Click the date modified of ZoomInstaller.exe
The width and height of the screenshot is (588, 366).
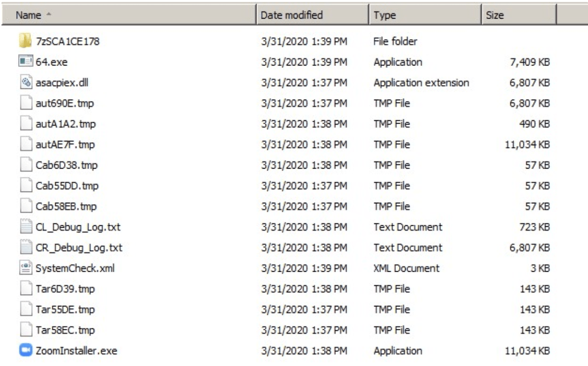point(305,350)
